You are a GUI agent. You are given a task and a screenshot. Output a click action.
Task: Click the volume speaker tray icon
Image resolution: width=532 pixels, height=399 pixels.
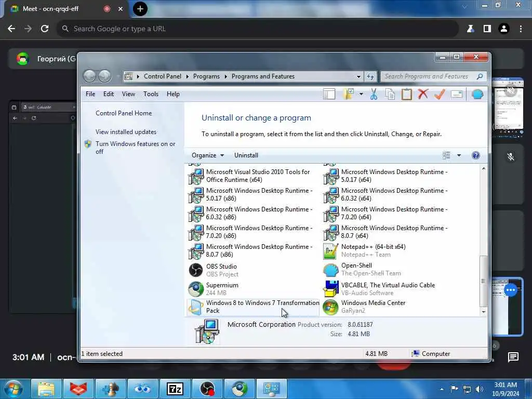pos(479,389)
